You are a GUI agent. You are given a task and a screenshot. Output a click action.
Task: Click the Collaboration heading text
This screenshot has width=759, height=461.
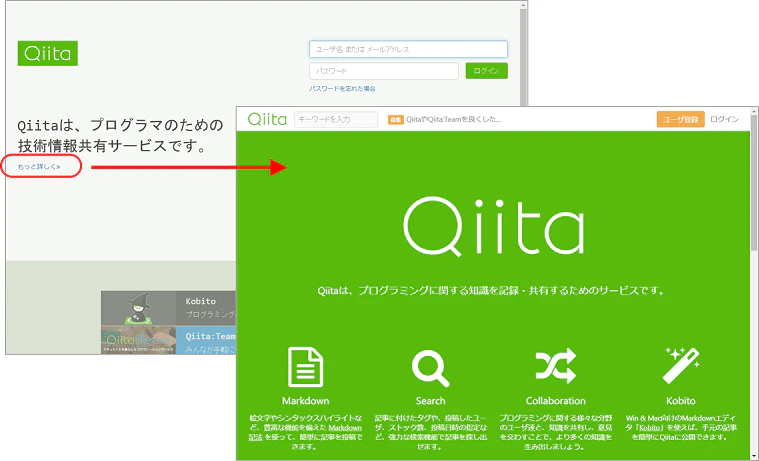(556, 401)
